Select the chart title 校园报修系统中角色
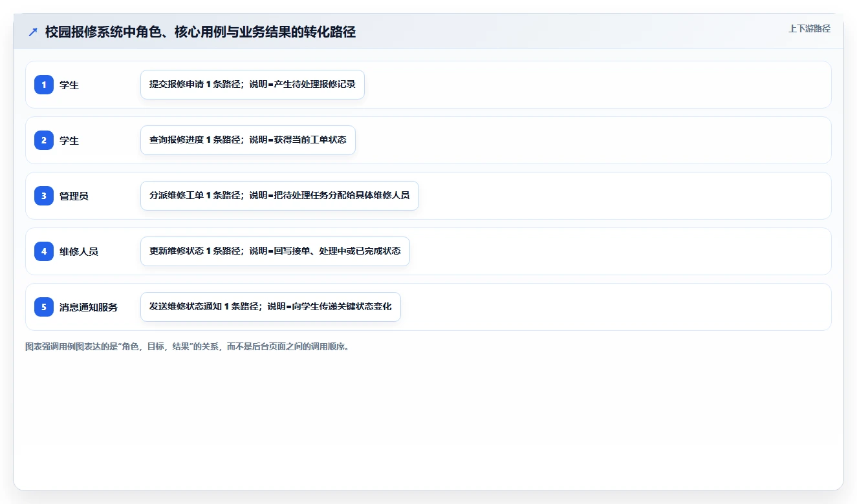857x504 pixels. [201, 32]
